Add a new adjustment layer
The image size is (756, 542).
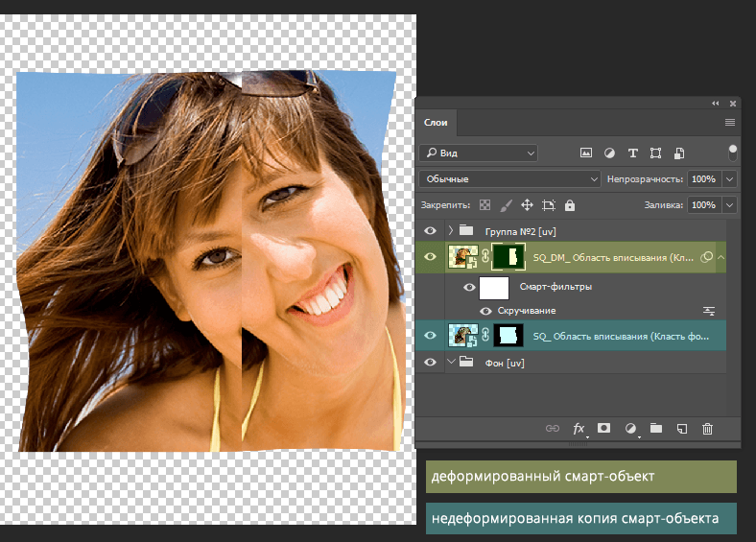[631, 429]
